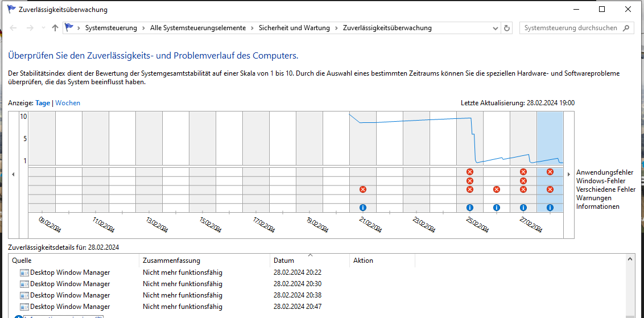Go up one level with the up arrow
This screenshot has height=318, width=644.
tap(55, 28)
